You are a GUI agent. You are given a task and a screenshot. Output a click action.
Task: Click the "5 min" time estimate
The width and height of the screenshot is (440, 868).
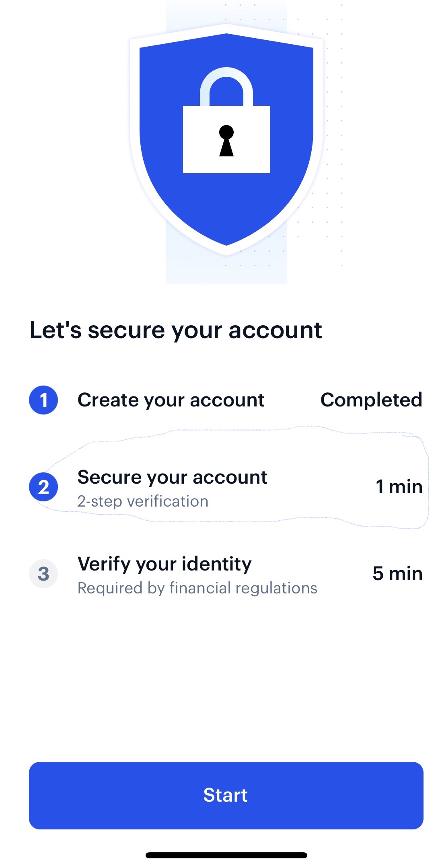pyautogui.click(x=397, y=574)
